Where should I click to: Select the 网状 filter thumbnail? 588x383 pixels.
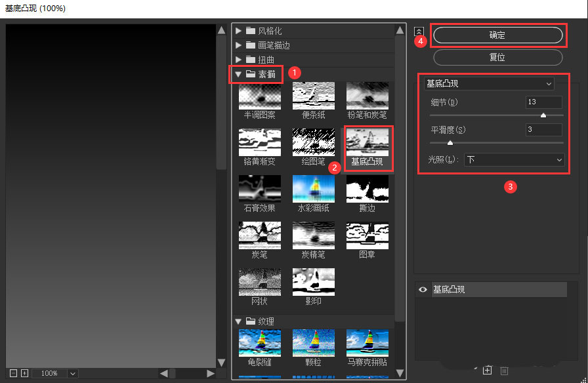259,282
